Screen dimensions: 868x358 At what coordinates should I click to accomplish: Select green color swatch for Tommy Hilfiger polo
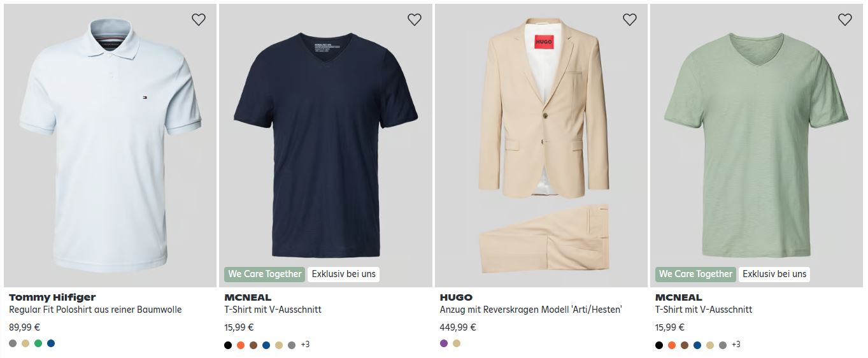click(x=38, y=343)
